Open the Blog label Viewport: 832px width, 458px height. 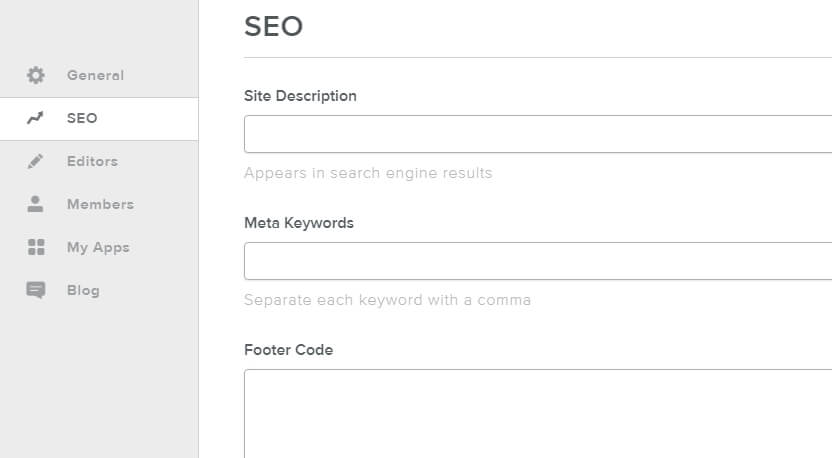(x=83, y=290)
